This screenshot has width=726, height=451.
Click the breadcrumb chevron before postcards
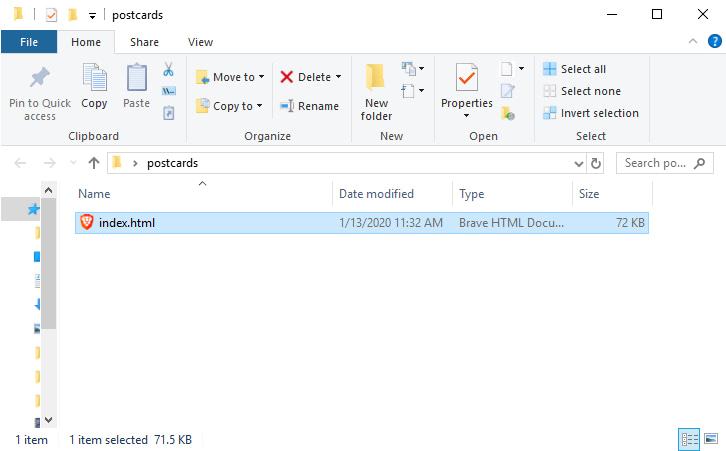(135, 163)
